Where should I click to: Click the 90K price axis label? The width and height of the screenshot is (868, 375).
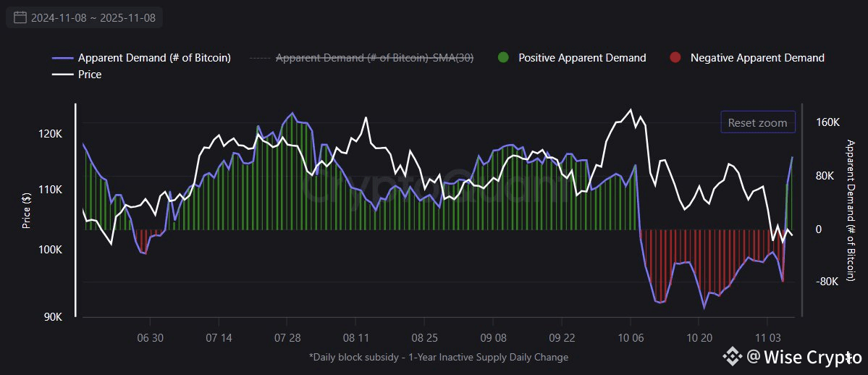coord(54,317)
